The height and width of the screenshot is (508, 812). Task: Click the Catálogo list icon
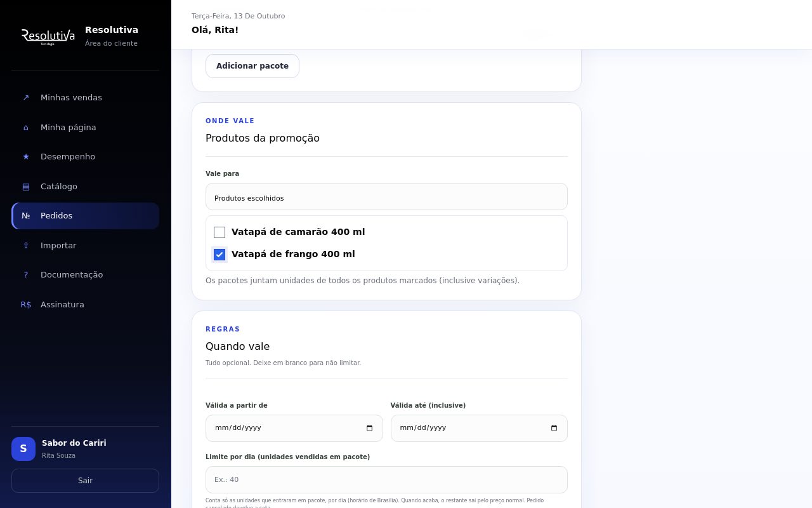[x=26, y=187]
